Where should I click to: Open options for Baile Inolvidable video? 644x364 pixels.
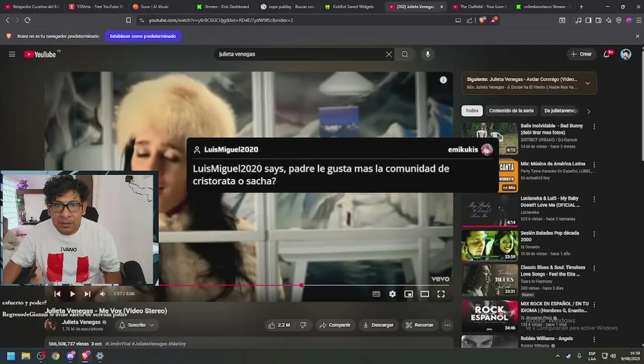coord(594,126)
